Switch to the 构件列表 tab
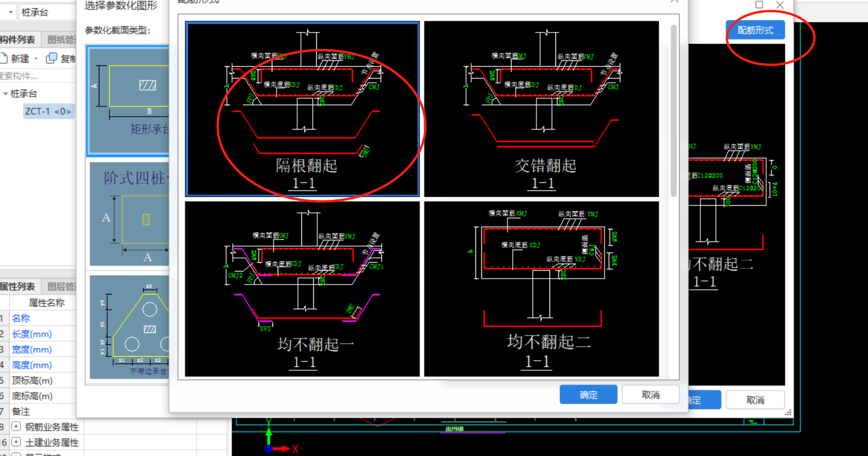The height and width of the screenshot is (456, 868). (18, 40)
